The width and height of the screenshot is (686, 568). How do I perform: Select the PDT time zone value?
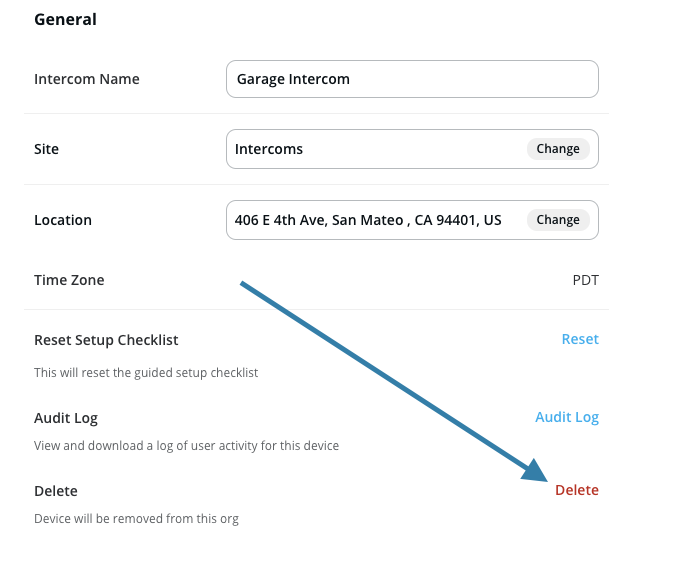coord(586,280)
